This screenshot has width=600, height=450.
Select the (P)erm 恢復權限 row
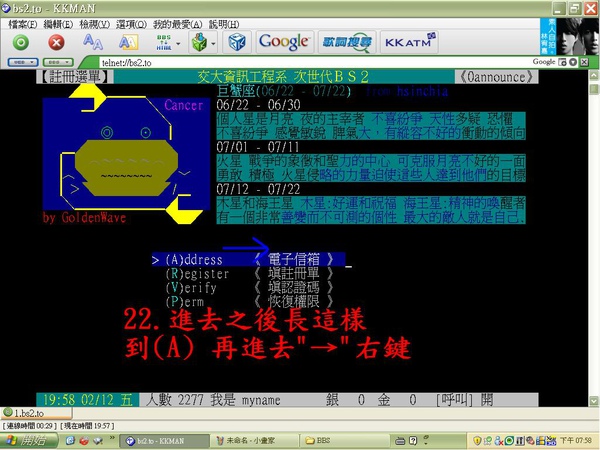click(248, 302)
